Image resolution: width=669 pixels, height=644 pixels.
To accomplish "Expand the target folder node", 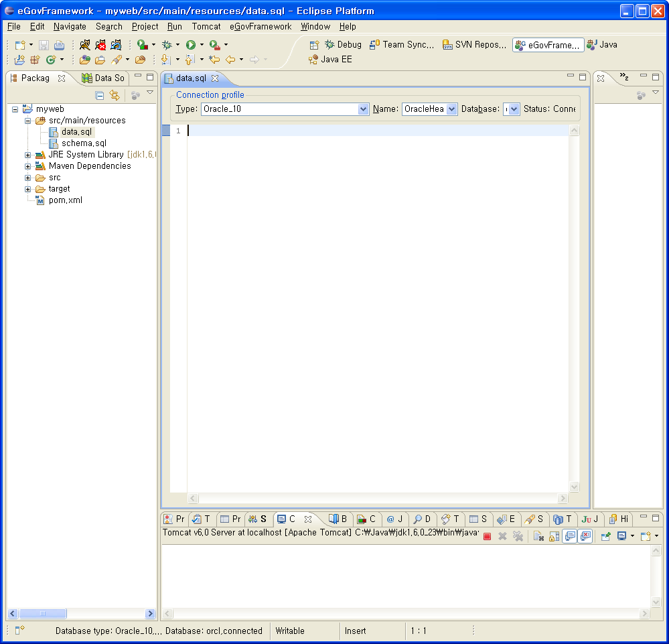I will point(27,189).
